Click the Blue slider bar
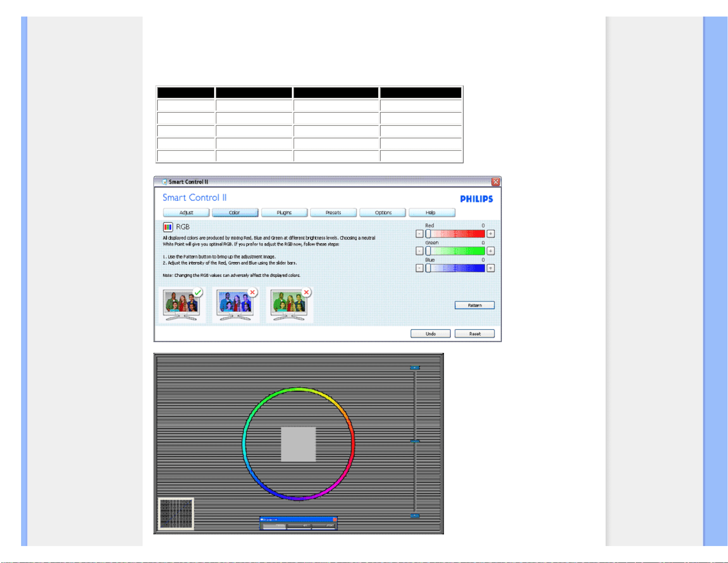The height and width of the screenshot is (563, 728). click(x=455, y=268)
